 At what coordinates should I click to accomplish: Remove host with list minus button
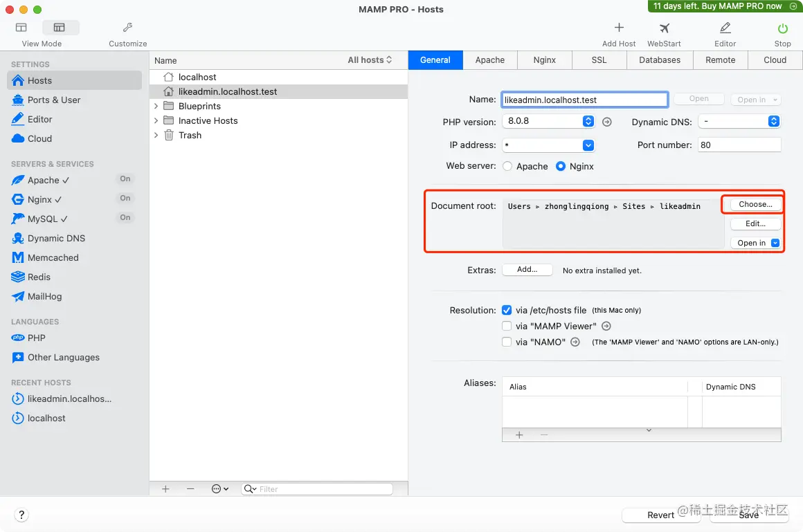(x=190, y=489)
